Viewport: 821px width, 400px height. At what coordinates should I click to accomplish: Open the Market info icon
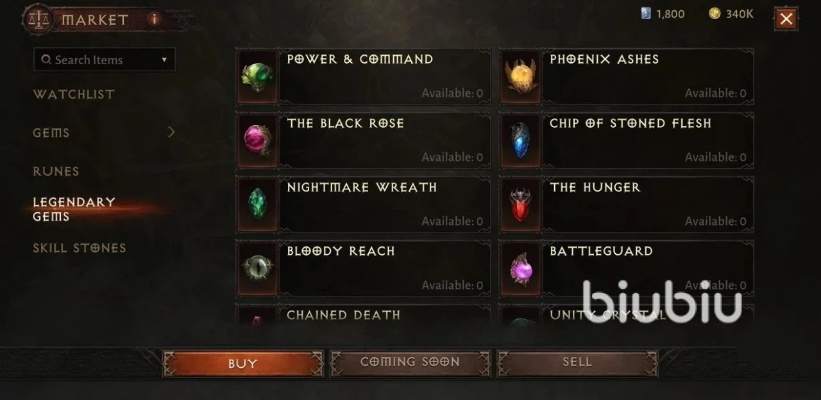[x=154, y=19]
